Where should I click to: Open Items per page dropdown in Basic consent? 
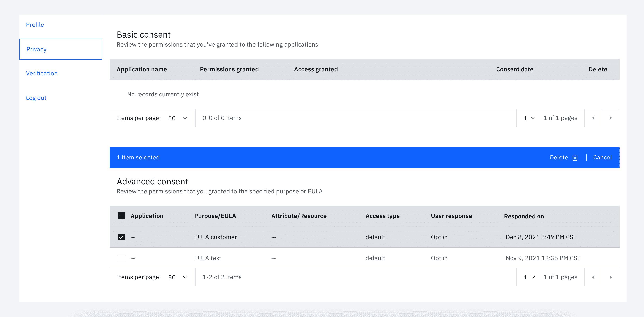178,118
